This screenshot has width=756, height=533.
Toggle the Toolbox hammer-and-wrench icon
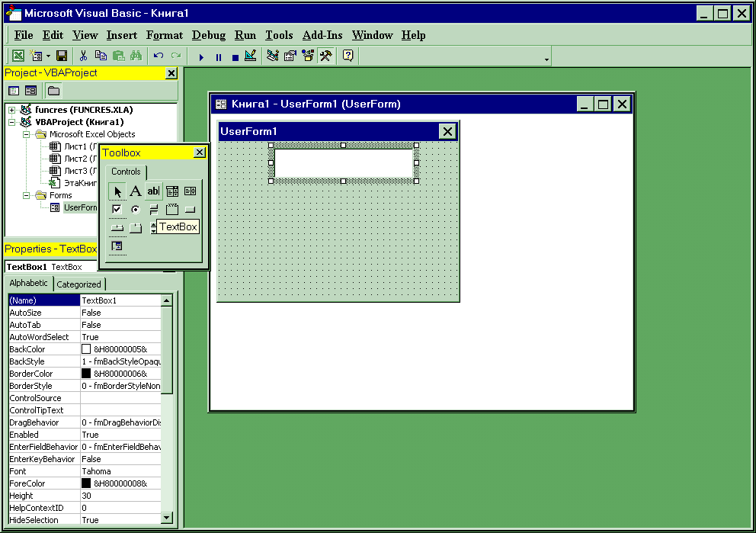point(326,56)
